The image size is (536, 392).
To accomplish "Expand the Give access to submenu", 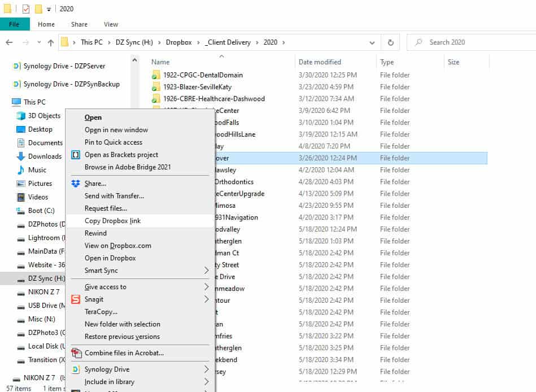I will click(x=206, y=287).
